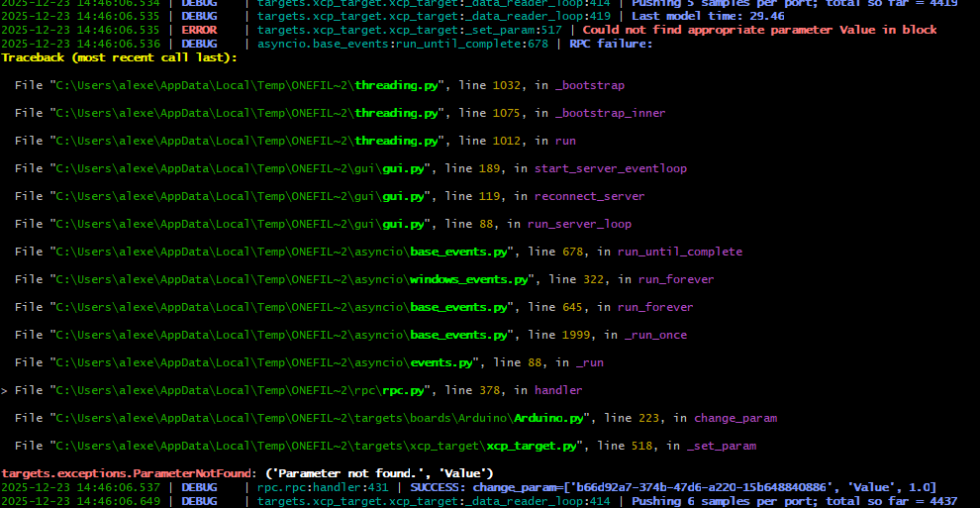Click timestamp "2025-12-23 14:46:06.649"
980x508 pixels.
tap(80, 501)
